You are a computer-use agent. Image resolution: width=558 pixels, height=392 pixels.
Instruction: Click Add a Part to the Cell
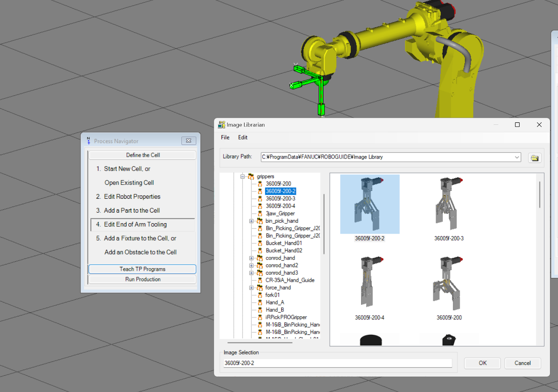point(132,210)
